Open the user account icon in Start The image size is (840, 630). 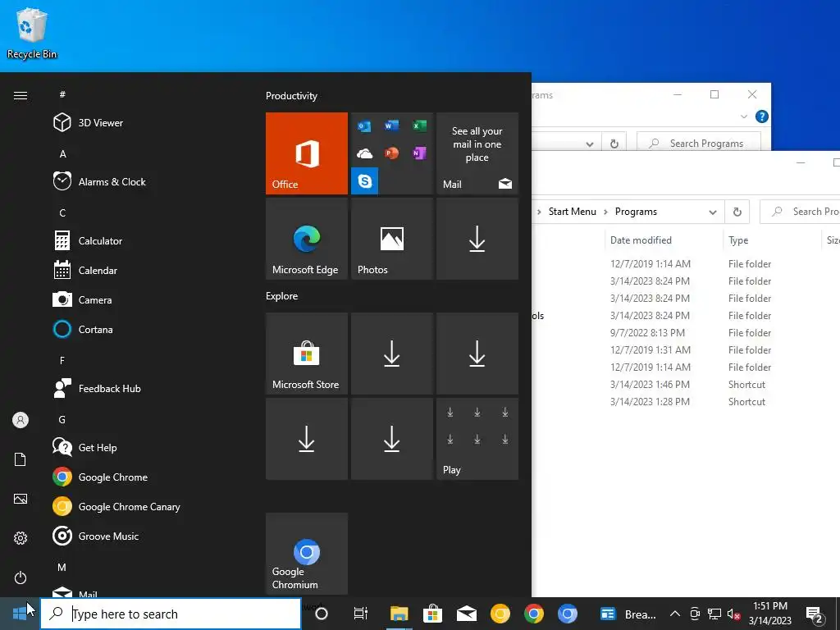coord(21,420)
